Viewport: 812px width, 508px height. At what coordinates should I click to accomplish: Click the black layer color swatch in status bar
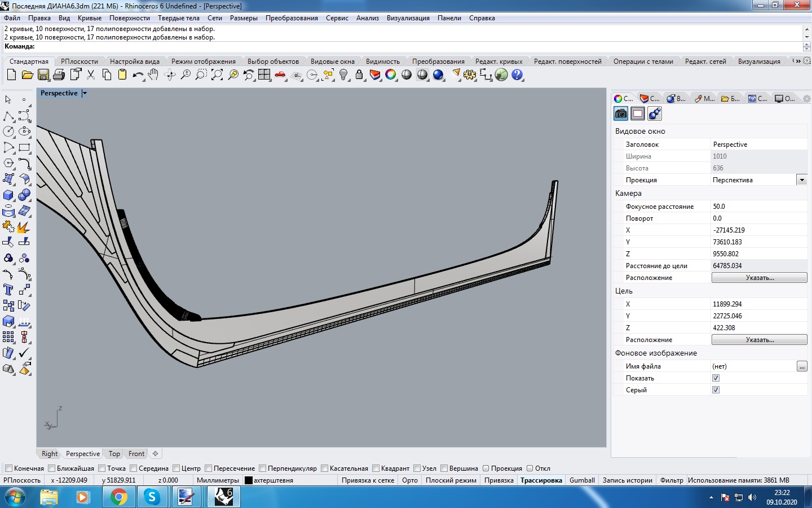(248, 480)
